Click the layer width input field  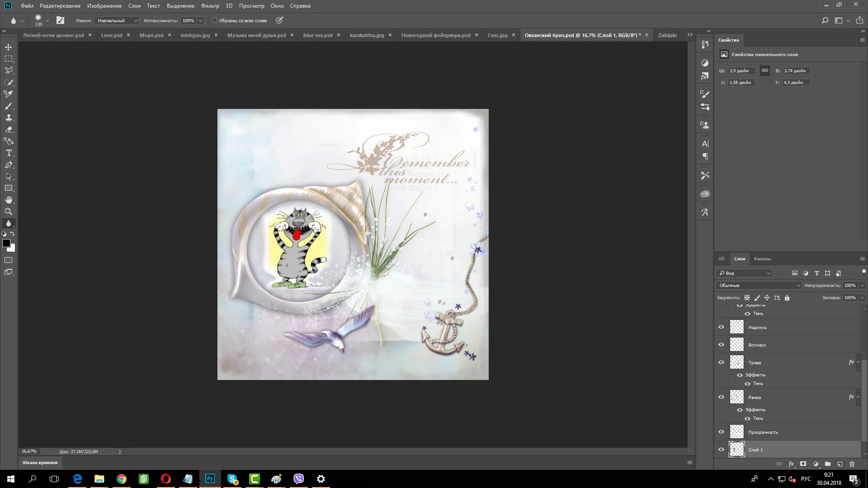click(x=741, y=71)
